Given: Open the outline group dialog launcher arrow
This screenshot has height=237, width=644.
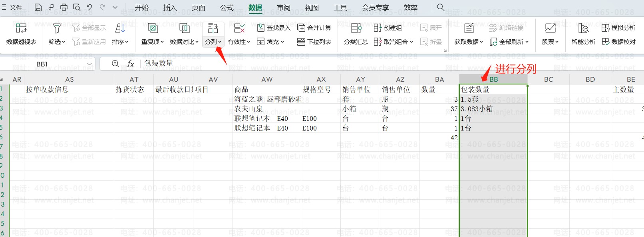Looking at the screenshot, I should point(445,51).
